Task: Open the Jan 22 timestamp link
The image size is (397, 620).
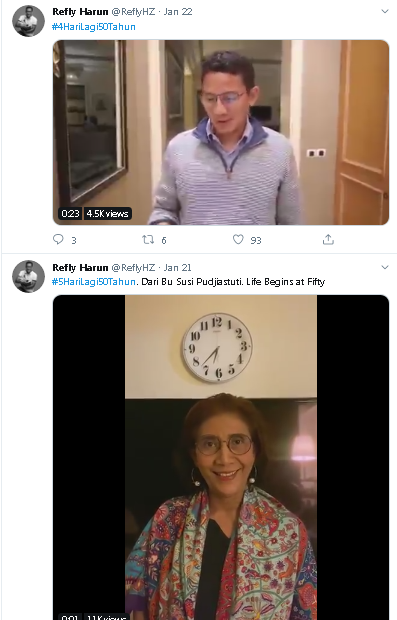Action: [178, 12]
